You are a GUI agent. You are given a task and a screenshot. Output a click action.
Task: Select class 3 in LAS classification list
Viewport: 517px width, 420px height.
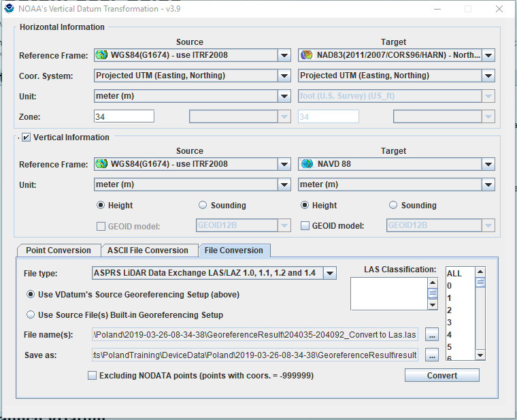pyautogui.click(x=461, y=323)
